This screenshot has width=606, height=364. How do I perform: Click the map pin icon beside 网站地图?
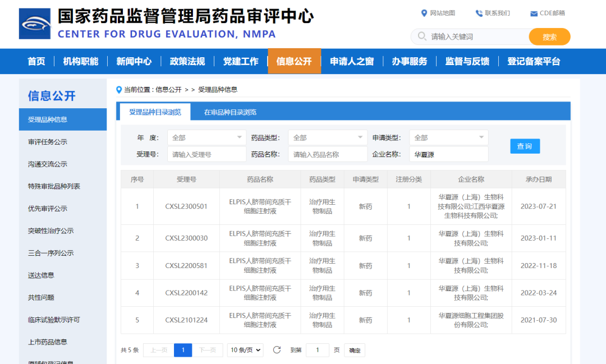pyautogui.click(x=424, y=13)
